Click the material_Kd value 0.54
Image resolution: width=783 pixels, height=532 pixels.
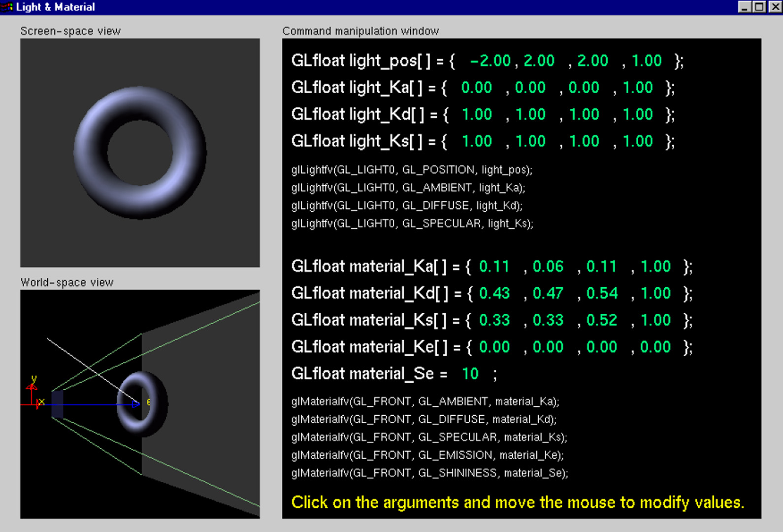pos(601,294)
